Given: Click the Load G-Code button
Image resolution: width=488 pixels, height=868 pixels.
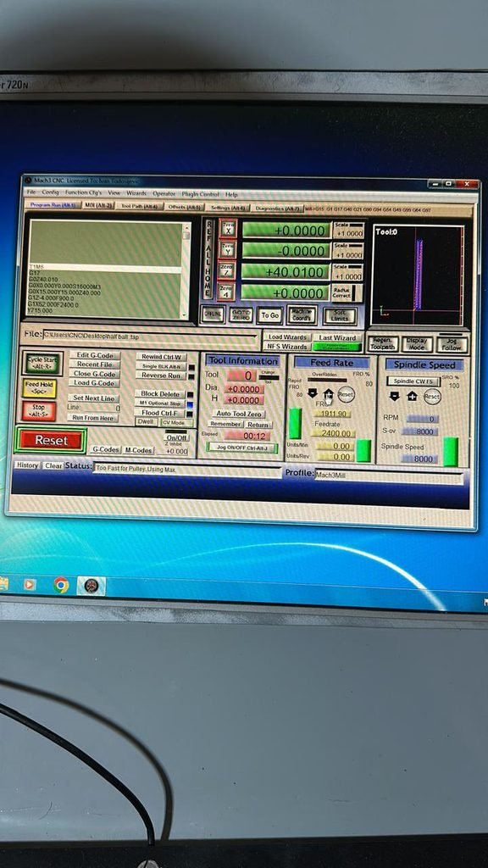Looking at the screenshot, I should 94,383.
